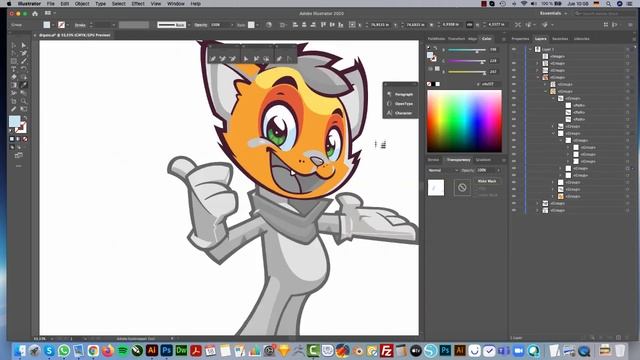Open Essentials workspace switcher
Viewport: 640px width, 360px height.
click(553, 13)
